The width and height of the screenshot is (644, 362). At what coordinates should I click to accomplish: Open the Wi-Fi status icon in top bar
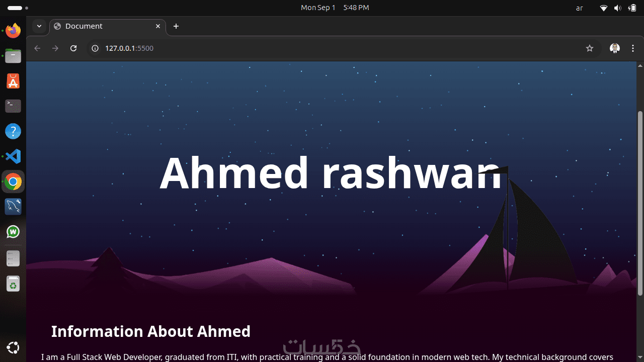click(x=604, y=8)
